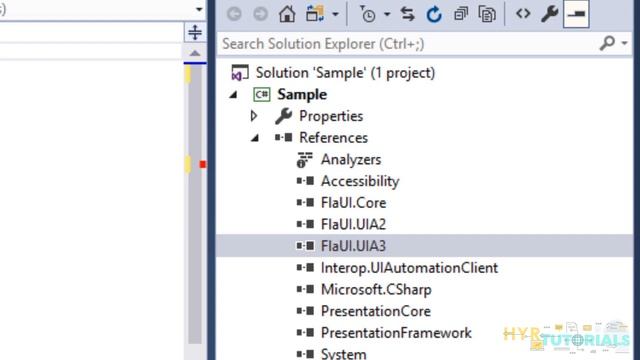Select the FlaUI.UIA2 reference
The height and width of the screenshot is (360, 640).
point(353,224)
